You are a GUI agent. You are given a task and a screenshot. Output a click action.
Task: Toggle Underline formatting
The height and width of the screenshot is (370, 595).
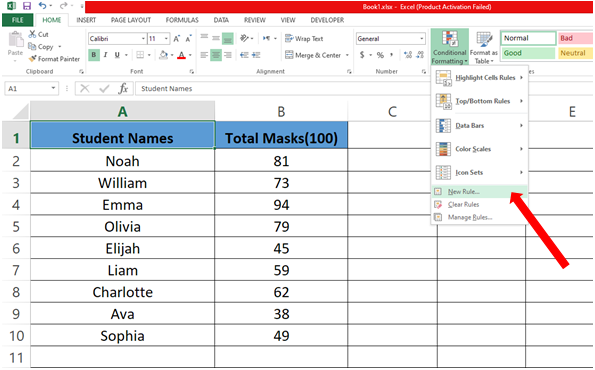117,55
